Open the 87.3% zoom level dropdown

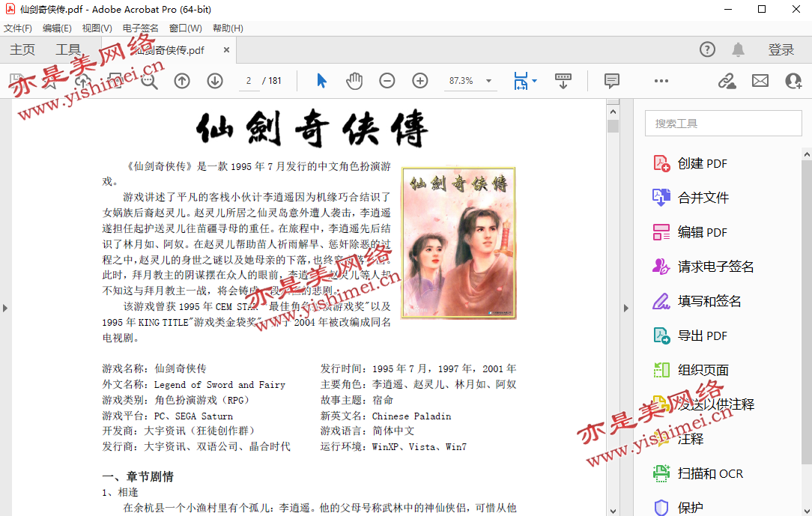click(488, 81)
